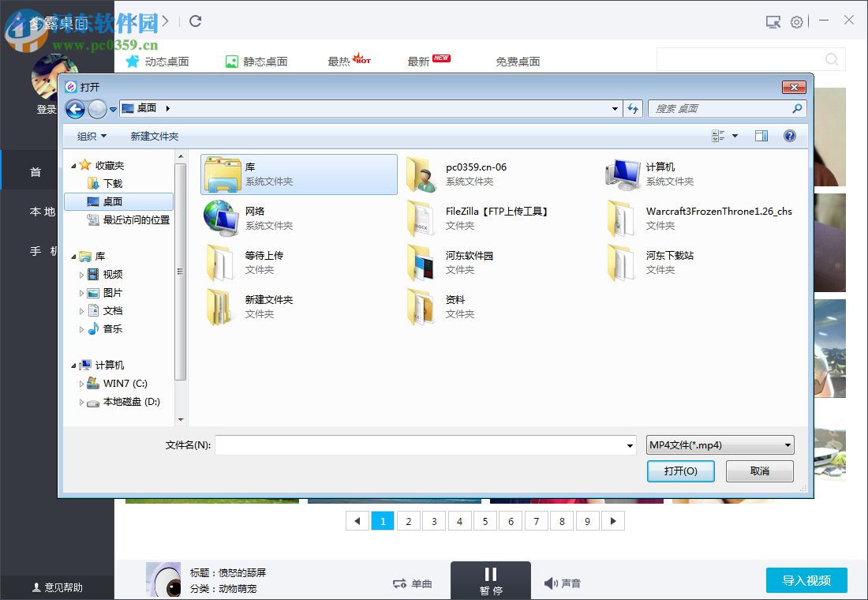This screenshot has height=600, width=868.
Task: Click the 打开(O) button to open the file
Action: coord(680,471)
